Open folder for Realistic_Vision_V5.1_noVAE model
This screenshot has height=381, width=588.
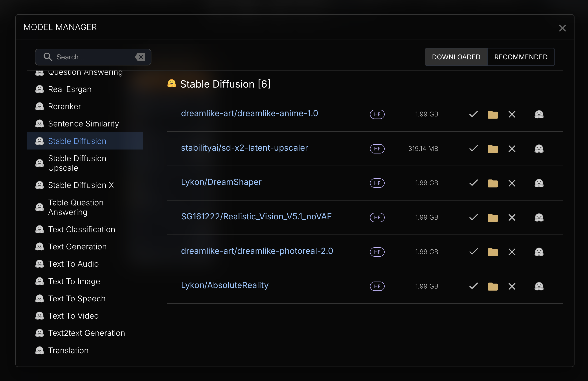click(x=493, y=218)
